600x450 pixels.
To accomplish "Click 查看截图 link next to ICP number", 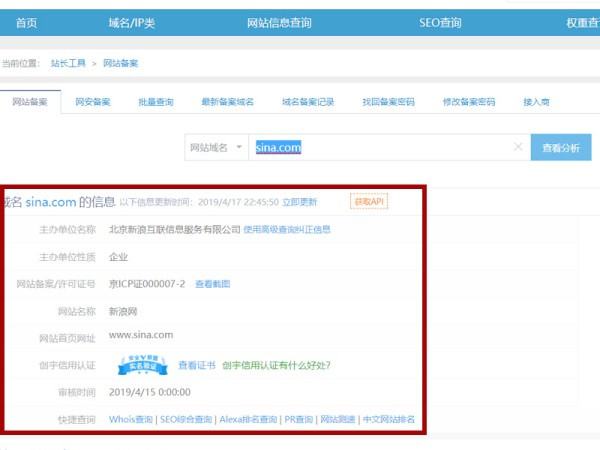I will (213, 284).
